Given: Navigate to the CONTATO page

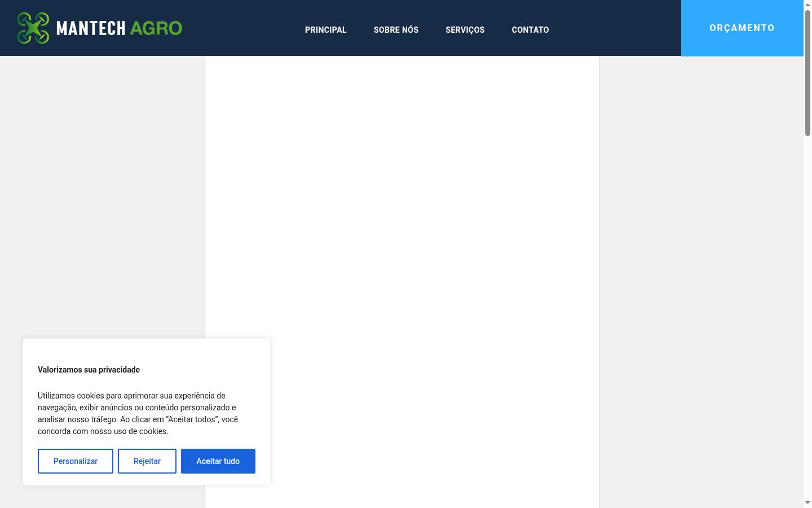Looking at the screenshot, I should point(530,30).
